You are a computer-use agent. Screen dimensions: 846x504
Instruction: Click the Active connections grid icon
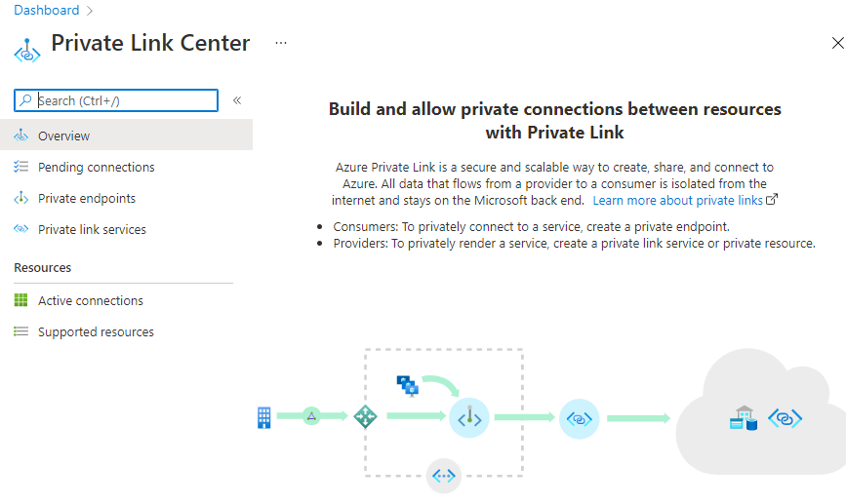pyautogui.click(x=21, y=300)
